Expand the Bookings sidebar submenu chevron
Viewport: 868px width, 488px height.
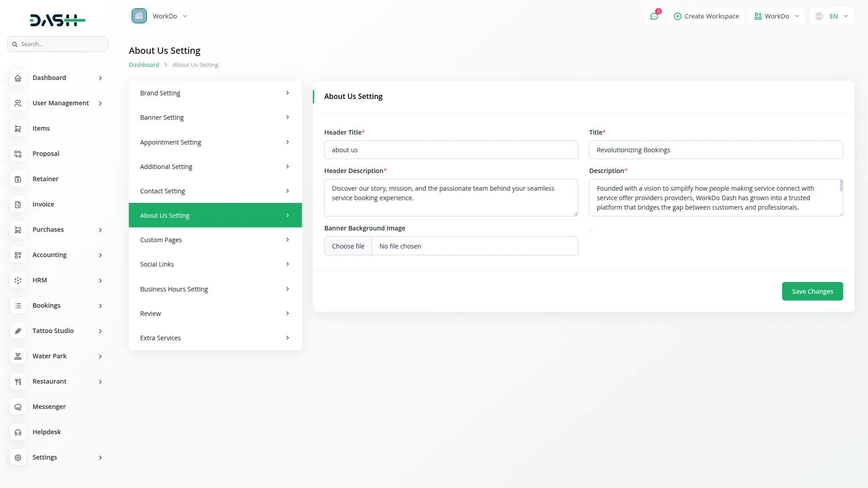(100, 306)
